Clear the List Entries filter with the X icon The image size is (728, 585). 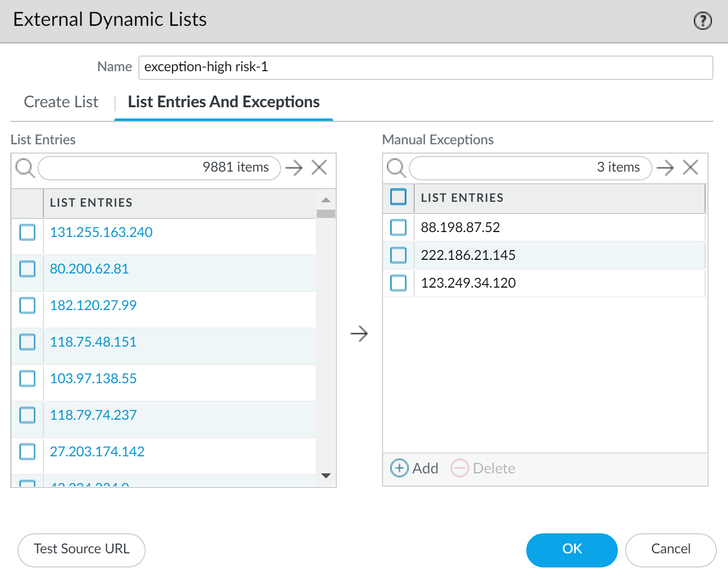tap(319, 167)
